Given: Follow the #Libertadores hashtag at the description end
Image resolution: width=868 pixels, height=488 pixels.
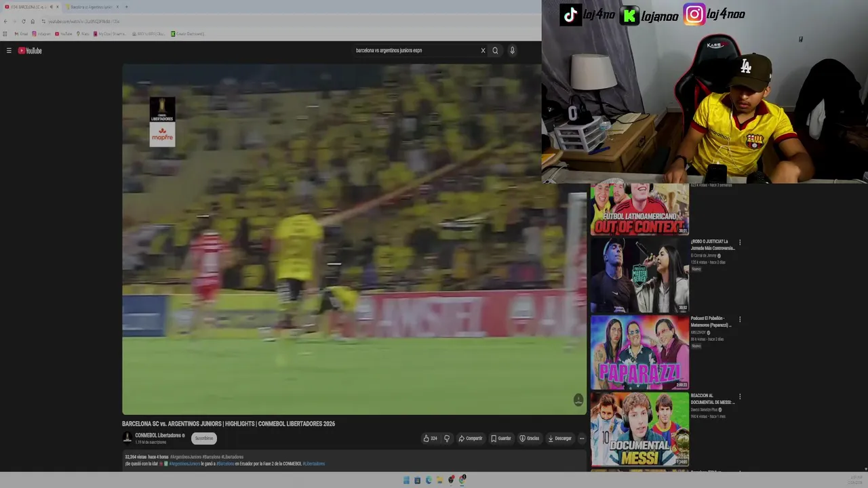Looking at the screenshot, I should click(314, 464).
